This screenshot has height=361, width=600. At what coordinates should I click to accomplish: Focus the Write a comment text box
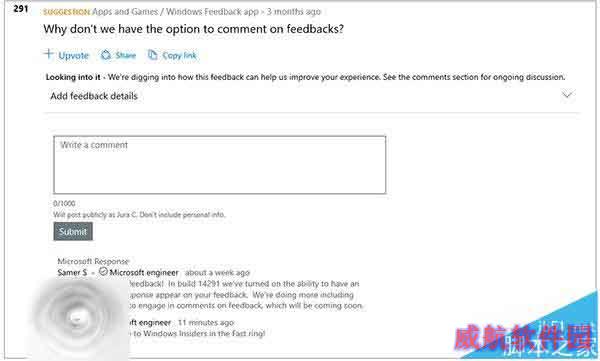220,165
